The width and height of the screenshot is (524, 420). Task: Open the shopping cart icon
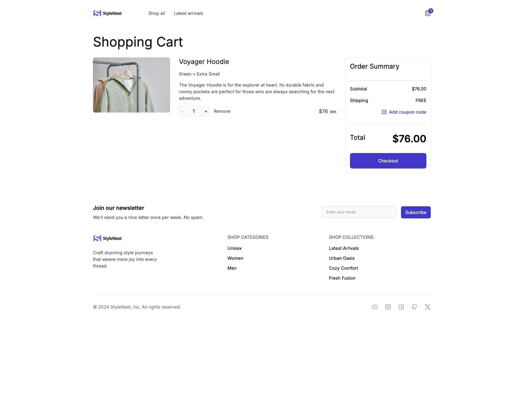coord(427,13)
